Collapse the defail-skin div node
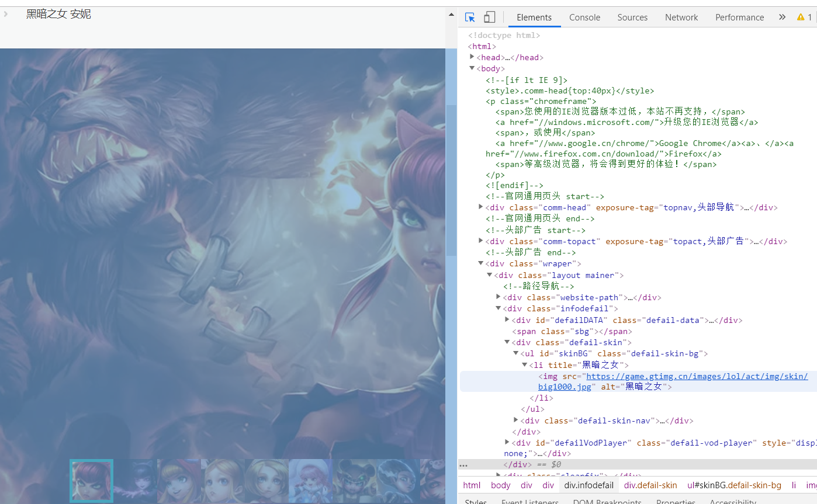This screenshot has width=817, height=504. click(507, 342)
